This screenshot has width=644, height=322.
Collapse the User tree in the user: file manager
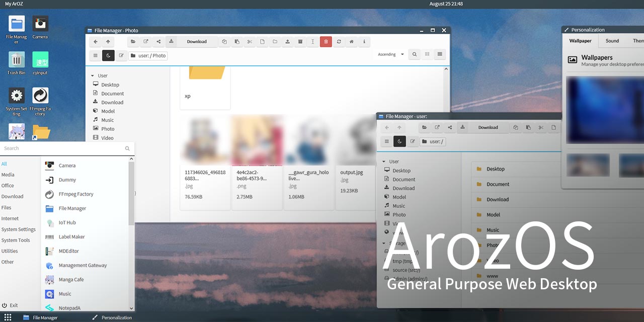coord(384,162)
